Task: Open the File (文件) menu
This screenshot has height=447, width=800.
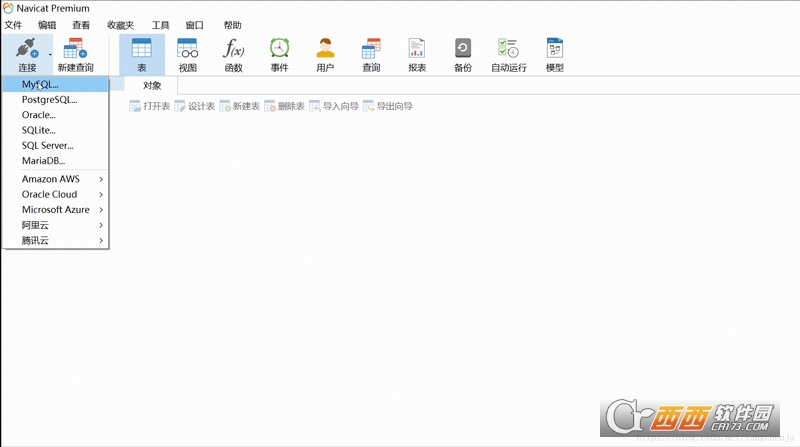Action: 13,25
